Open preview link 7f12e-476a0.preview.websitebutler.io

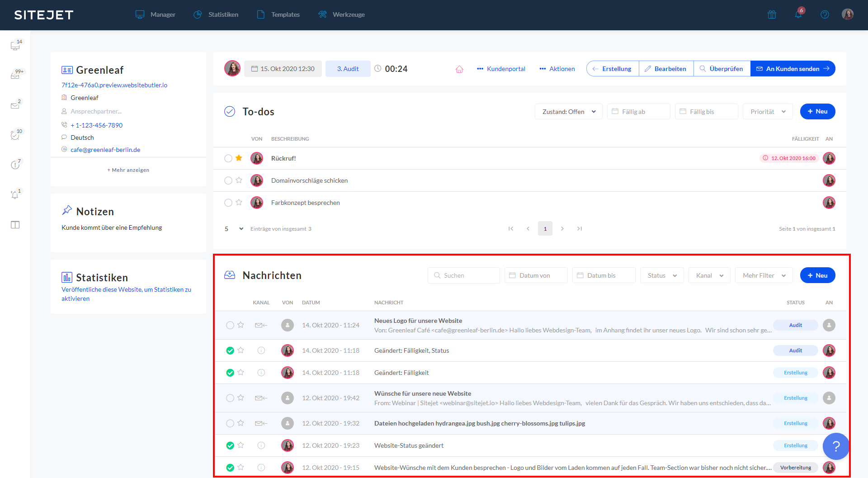[x=114, y=85]
